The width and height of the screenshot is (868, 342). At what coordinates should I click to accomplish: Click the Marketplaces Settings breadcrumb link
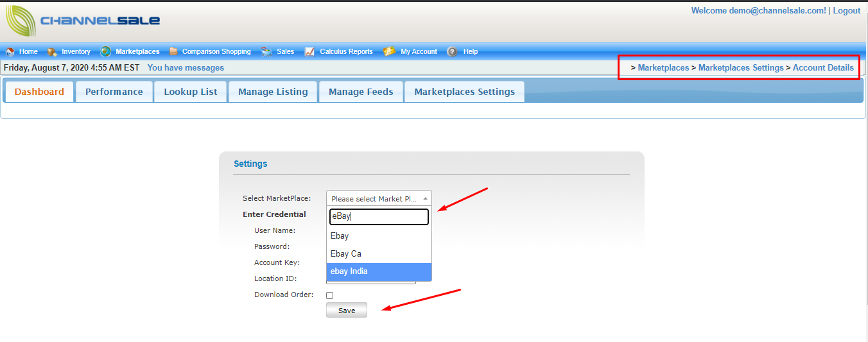click(741, 68)
